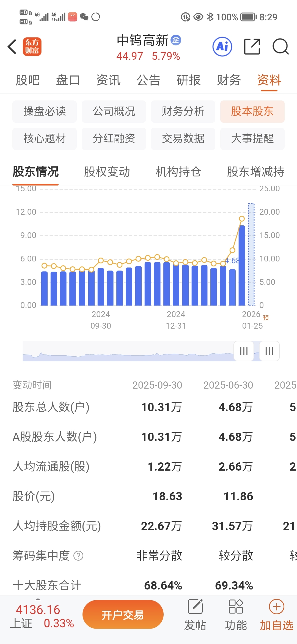
Task: Tap 人均持股金额 value 22.67万
Action: pyautogui.click(x=161, y=526)
